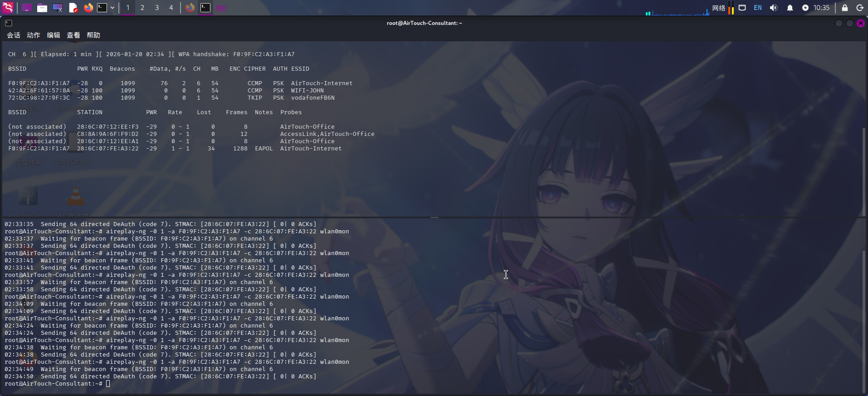Switch to workspace 2

coord(142,8)
